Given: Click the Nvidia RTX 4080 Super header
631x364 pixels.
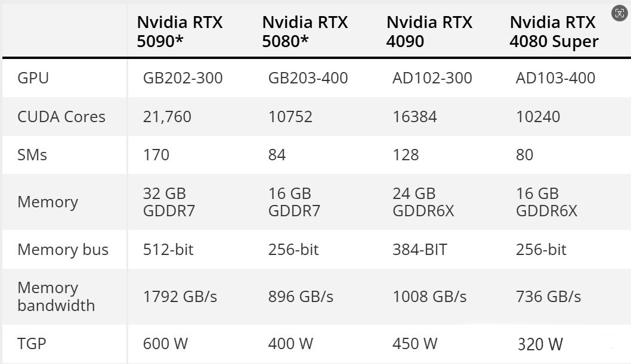Looking at the screenshot, I should pyautogui.click(x=553, y=32).
